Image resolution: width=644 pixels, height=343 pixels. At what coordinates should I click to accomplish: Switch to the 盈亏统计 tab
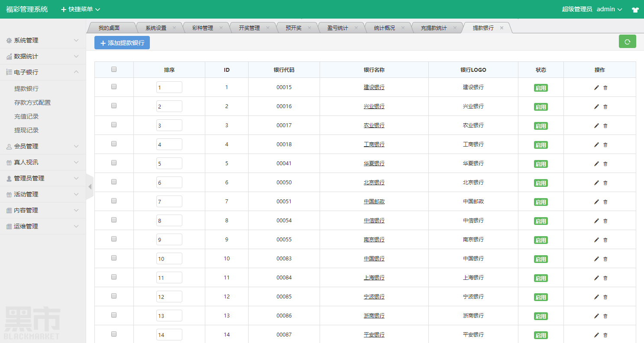[x=338, y=28]
